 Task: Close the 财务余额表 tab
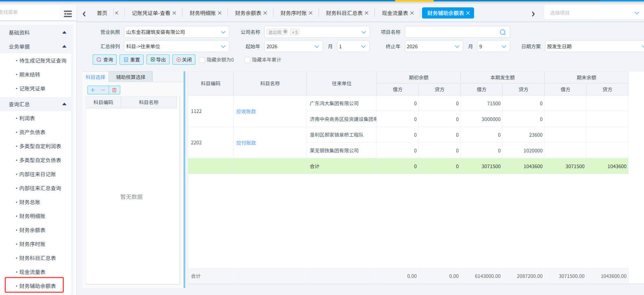tap(265, 13)
